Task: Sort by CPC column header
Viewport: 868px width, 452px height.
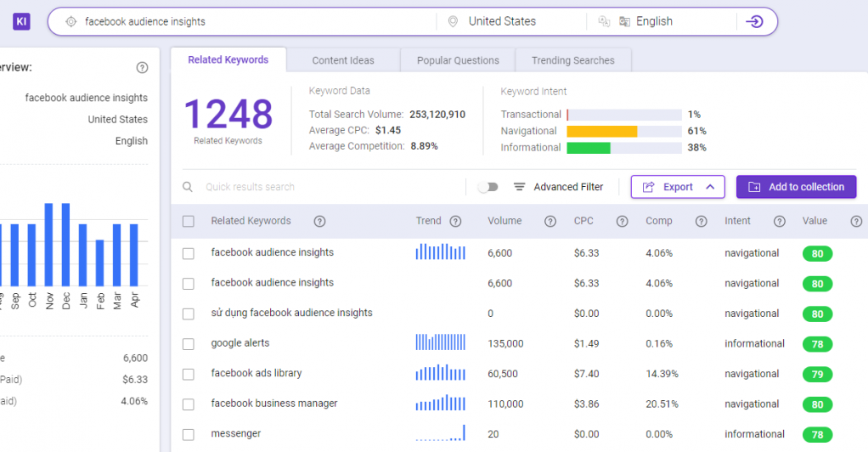Action: (x=583, y=220)
